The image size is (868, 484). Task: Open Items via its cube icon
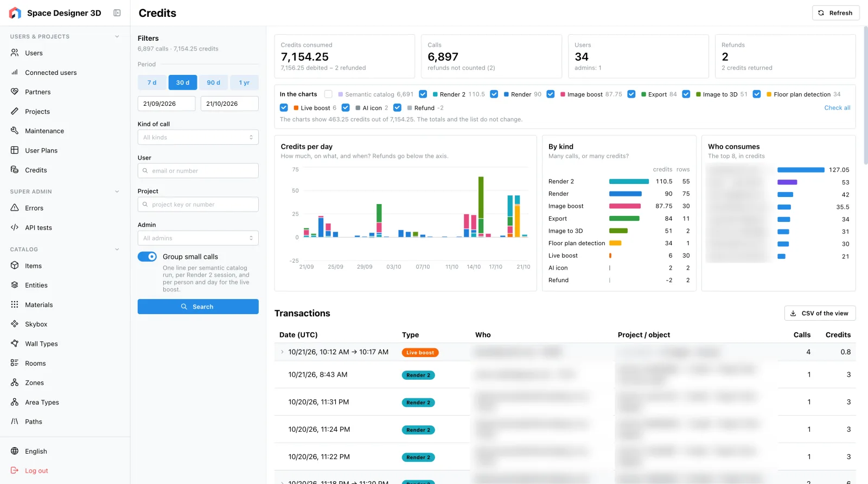[x=15, y=266]
